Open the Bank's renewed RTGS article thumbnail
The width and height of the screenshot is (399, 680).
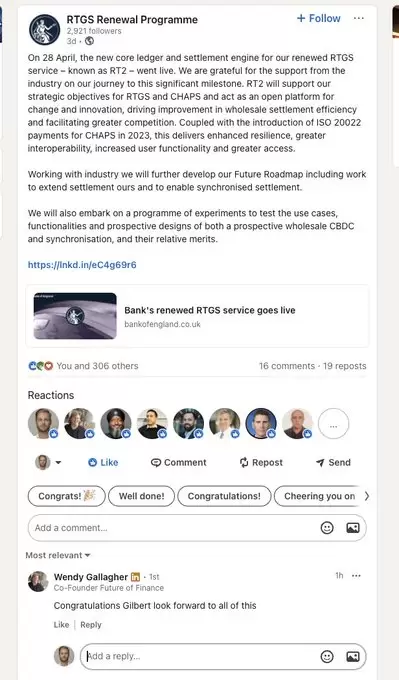[x=75, y=316]
